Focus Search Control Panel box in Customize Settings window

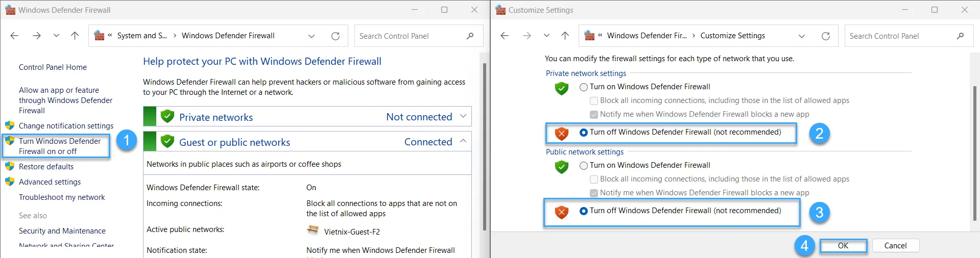click(x=909, y=36)
